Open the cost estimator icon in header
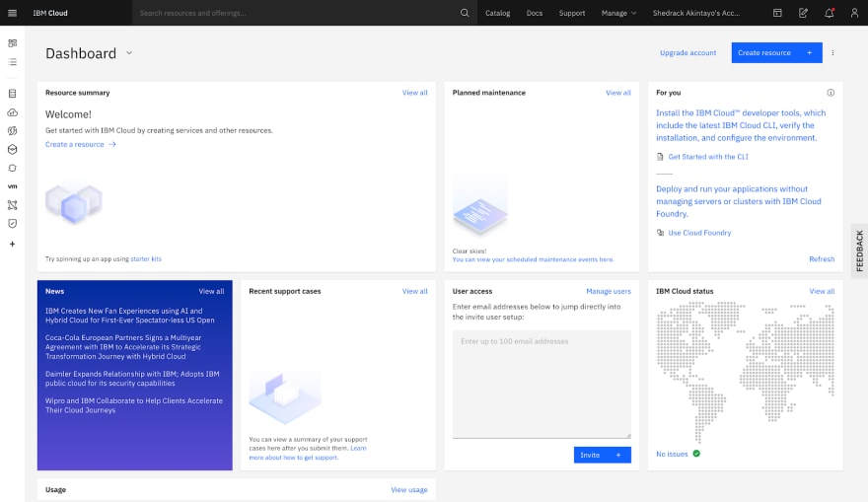 [x=777, y=13]
